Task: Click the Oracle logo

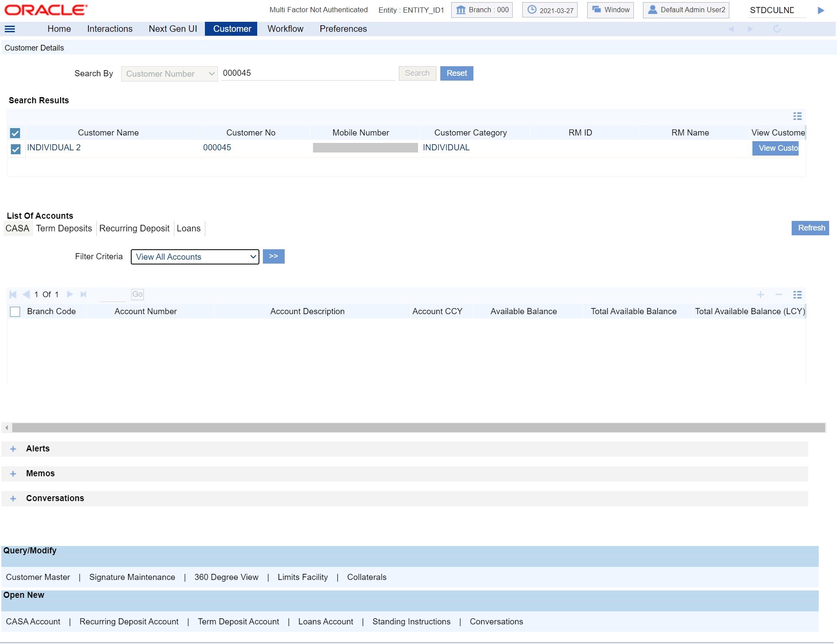Action: (46, 10)
